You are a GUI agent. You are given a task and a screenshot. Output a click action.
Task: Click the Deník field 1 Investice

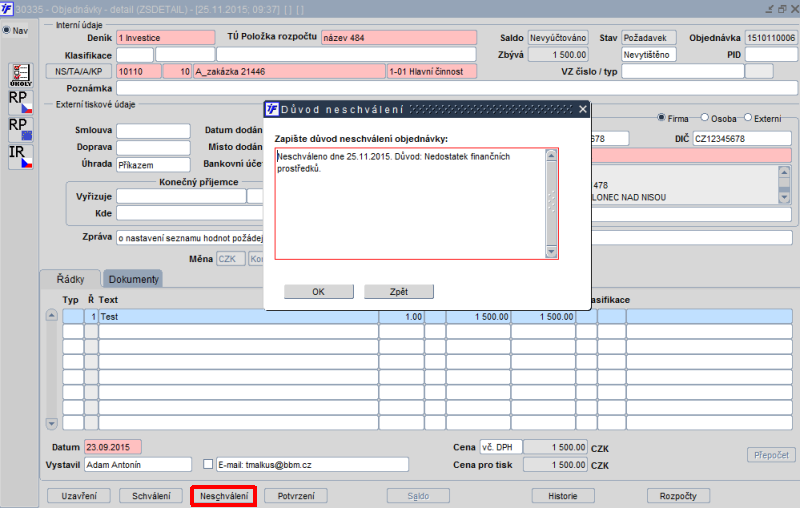166,38
